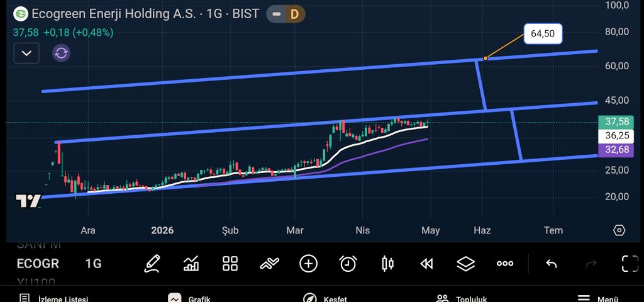Open the layout grid templates icon
The image size is (644, 302).
click(230, 264)
